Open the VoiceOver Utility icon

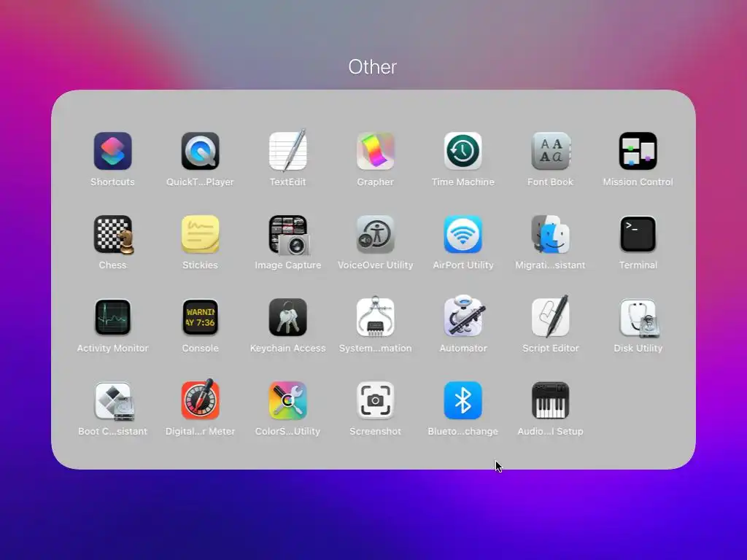coord(376,234)
